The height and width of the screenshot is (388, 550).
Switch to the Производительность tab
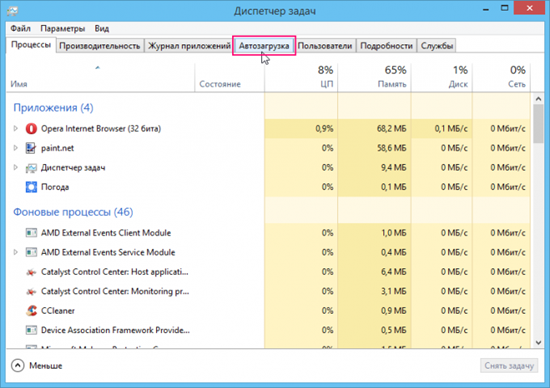point(100,46)
